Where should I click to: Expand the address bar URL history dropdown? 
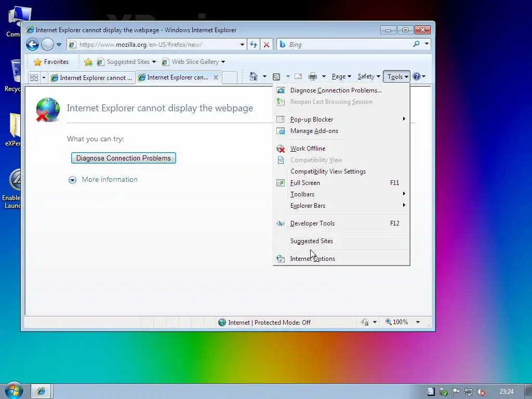point(242,45)
